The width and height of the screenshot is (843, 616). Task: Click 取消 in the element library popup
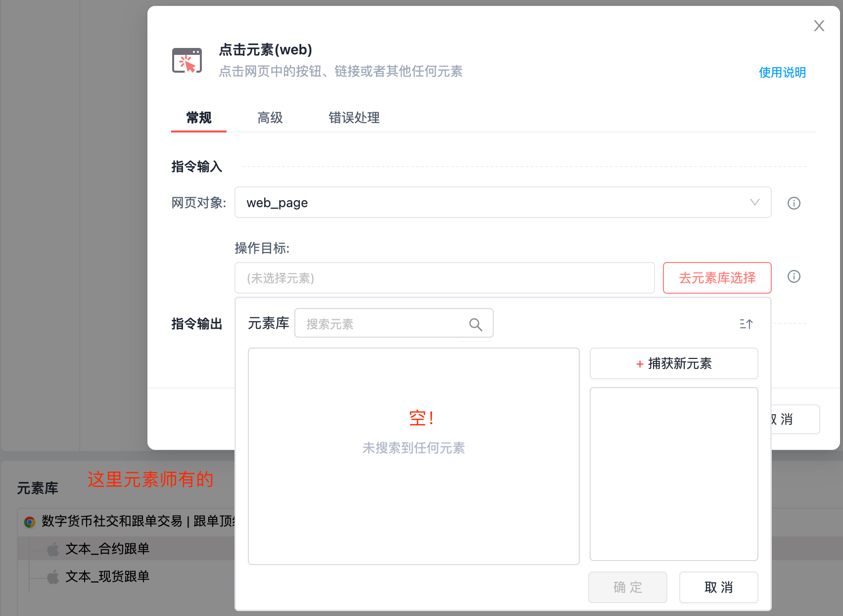pyautogui.click(x=718, y=587)
